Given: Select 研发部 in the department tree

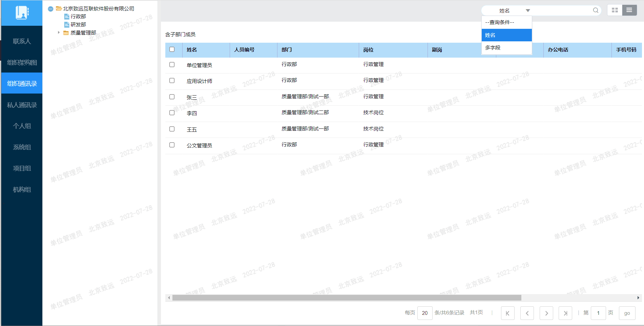Looking at the screenshot, I should 78,25.
